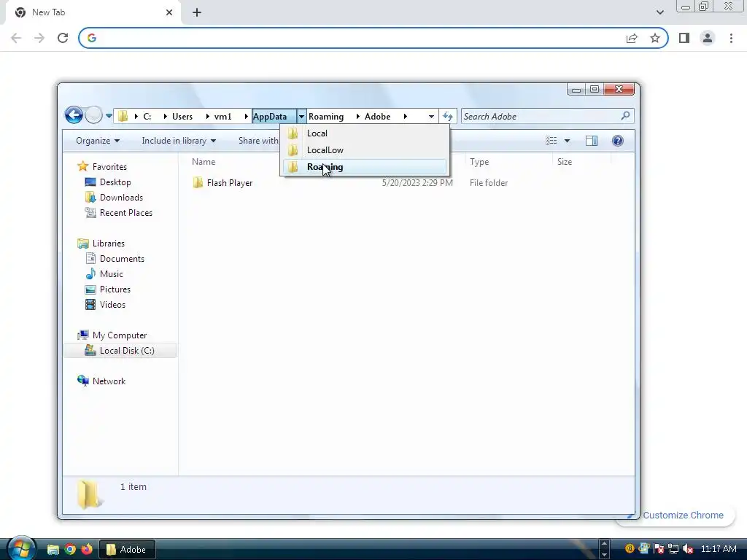Select AppData in the address breadcrumb
The image size is (747, 560).
(x=270, y=116)
